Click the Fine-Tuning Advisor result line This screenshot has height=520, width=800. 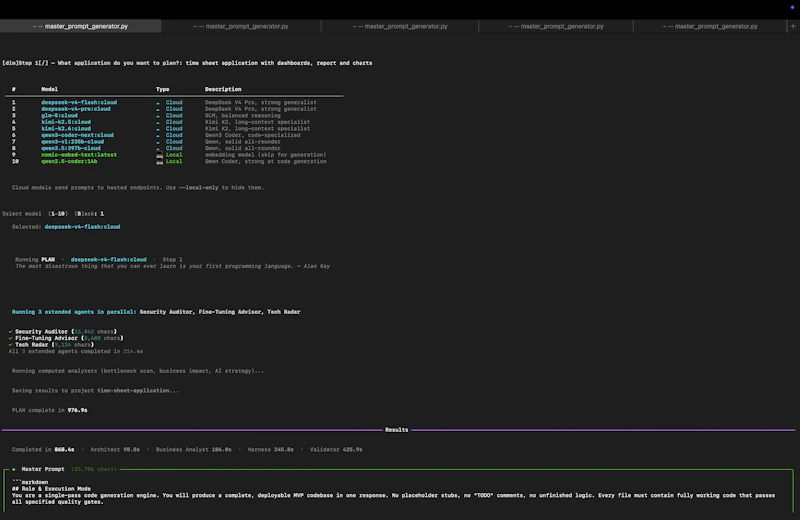pyautogui.click(x=66, y=338)
